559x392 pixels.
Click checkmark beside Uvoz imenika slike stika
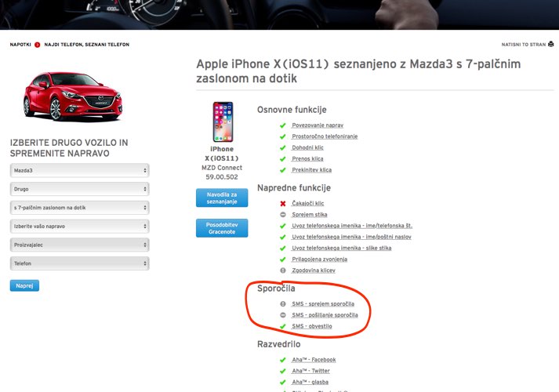[283, 248]
